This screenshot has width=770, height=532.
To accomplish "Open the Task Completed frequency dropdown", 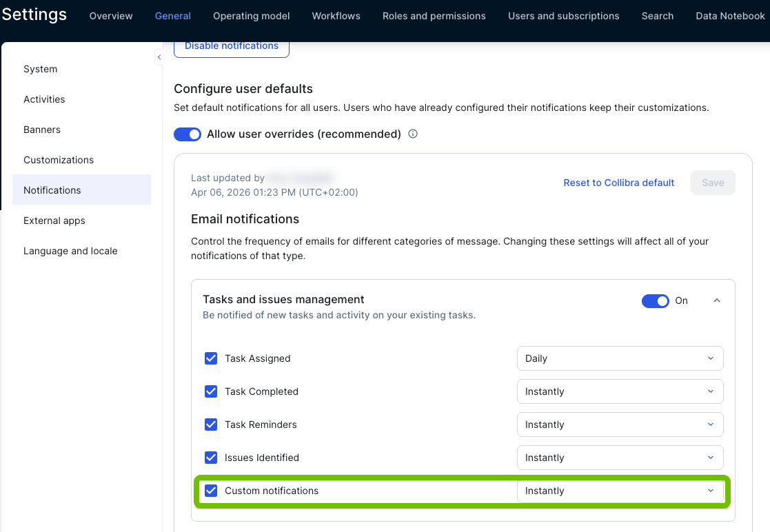I will (620, 391).
